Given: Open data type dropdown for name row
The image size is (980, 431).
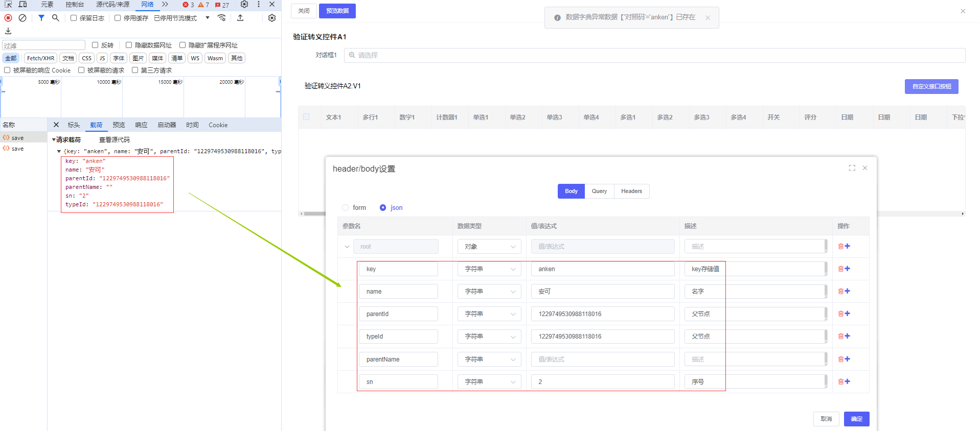Looking at the screenshot, I should tap(489, 292).
